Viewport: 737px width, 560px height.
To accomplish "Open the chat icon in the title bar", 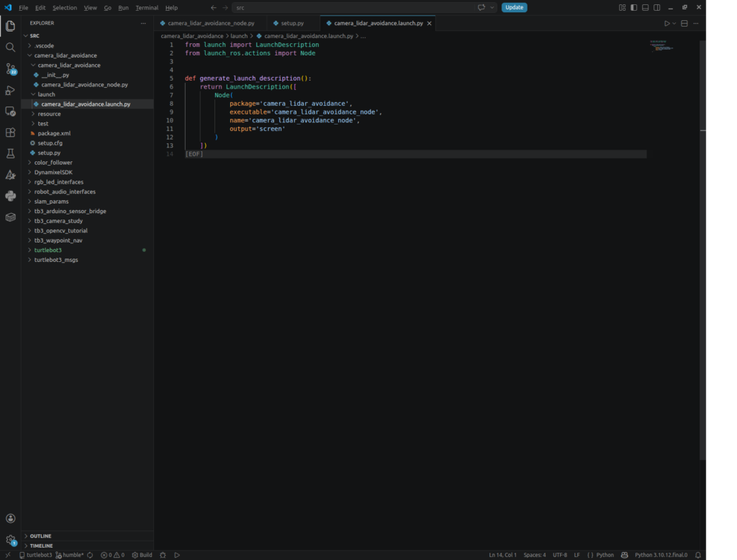I will click(481, 7).
